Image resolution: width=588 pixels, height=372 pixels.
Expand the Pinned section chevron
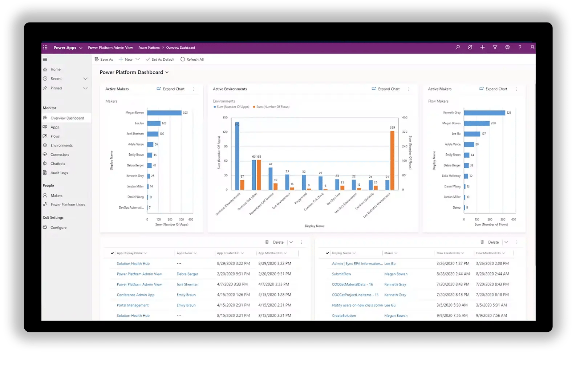click(x=85, y=88)
